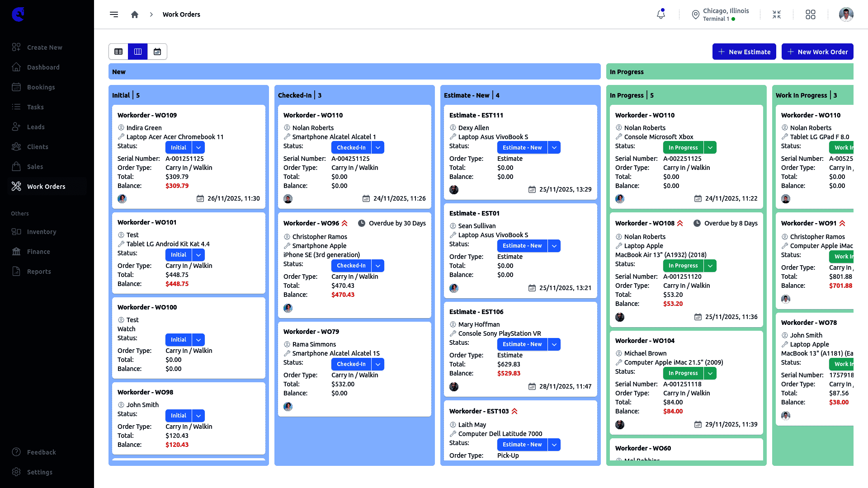Switch to table list view
Screen dimensions: 868x488
[118, 52]
